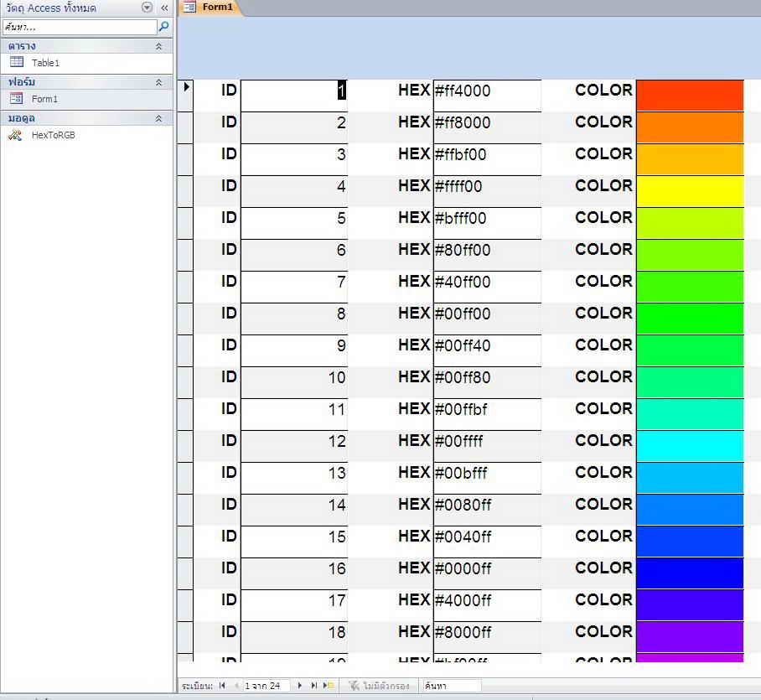The width and height of the screenshot is (761, 700).
Task: Click the HEX field with #0080ff
Action: (487, 510)
